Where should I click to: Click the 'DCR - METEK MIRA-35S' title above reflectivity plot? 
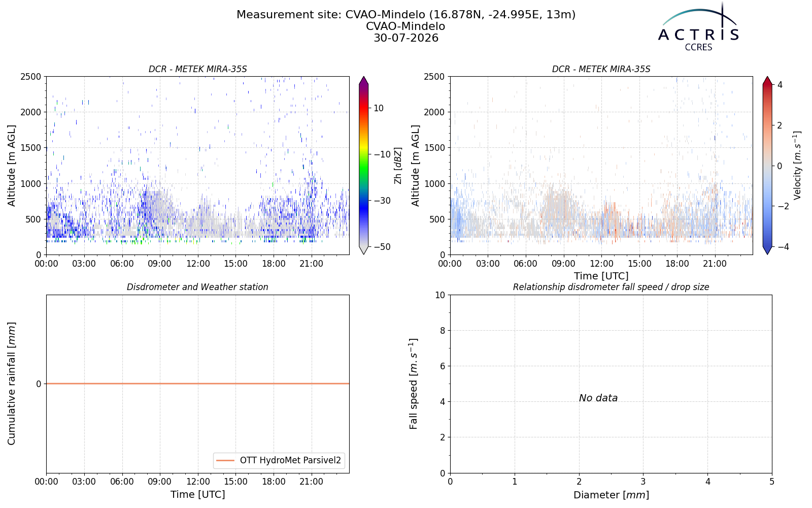[197, 69]
